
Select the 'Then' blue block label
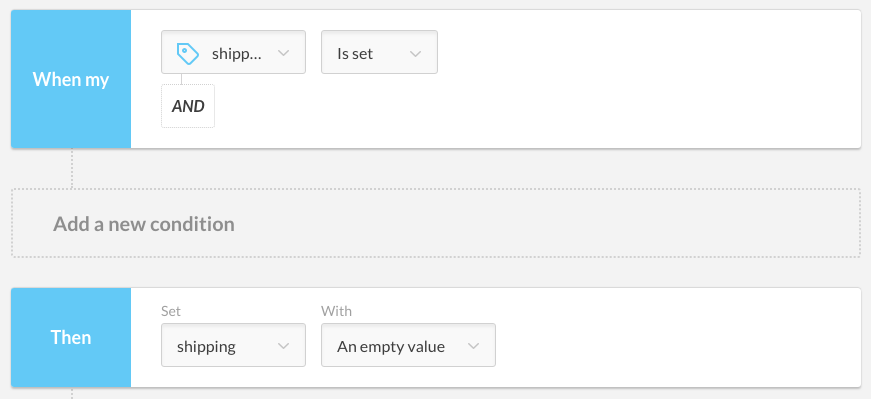coord(71,337)
